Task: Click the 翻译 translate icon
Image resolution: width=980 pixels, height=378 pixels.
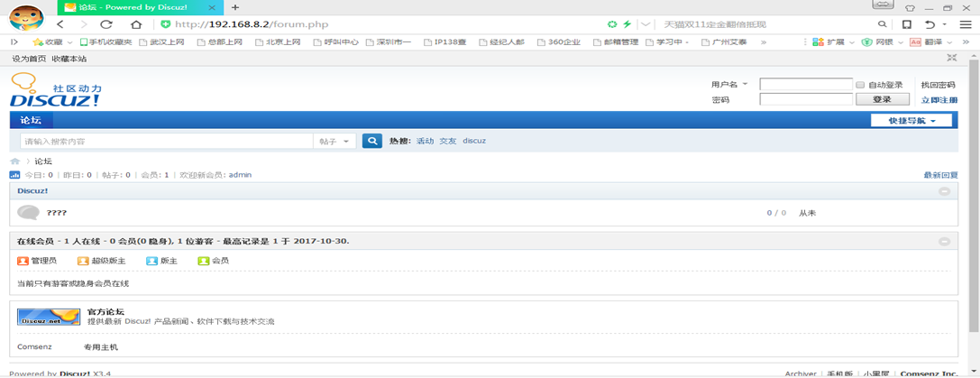Action: point(915,41)
